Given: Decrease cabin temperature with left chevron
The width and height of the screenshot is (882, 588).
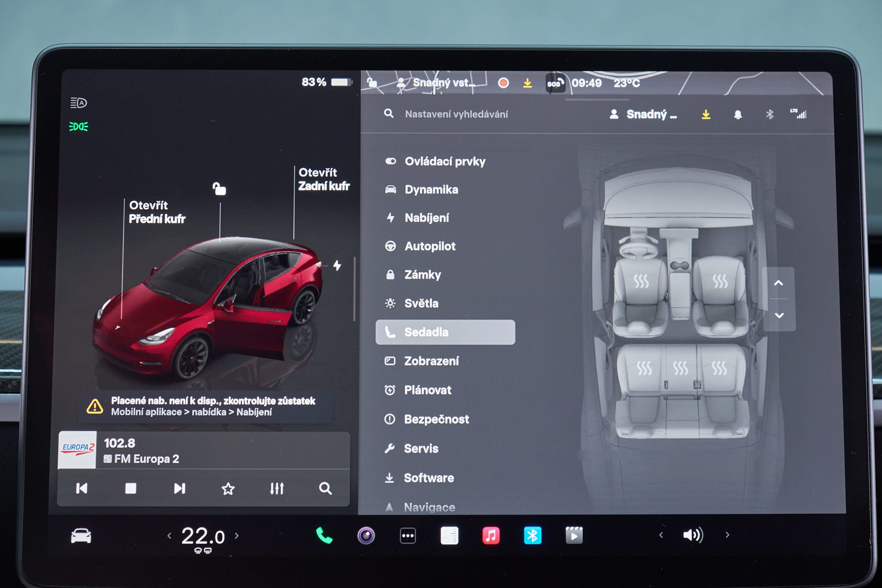Looking at the screenshot, I should click(169, 535).
